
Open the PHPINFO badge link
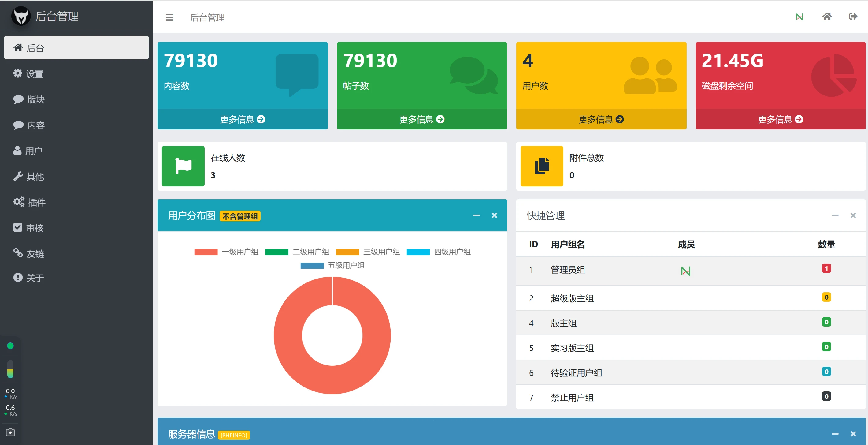pyautogui.click(x=234, y=435)
